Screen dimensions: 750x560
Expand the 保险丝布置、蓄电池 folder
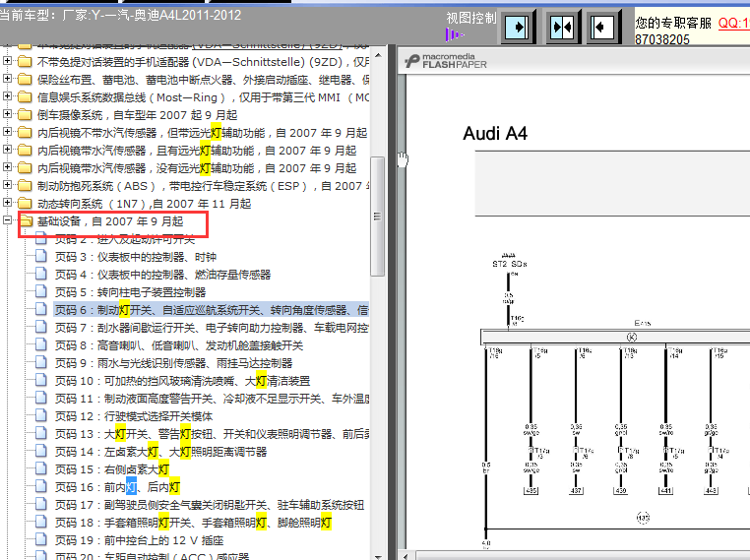(8, 80)
